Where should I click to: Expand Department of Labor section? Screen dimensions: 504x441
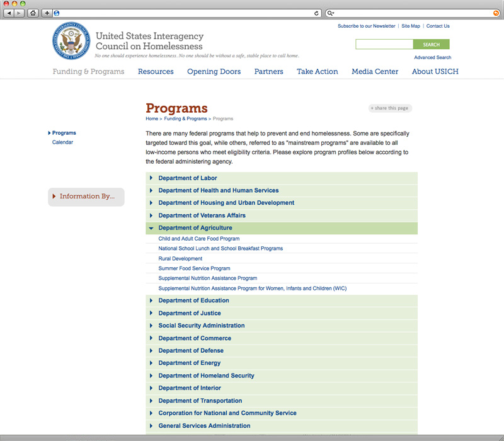[282, 178]
